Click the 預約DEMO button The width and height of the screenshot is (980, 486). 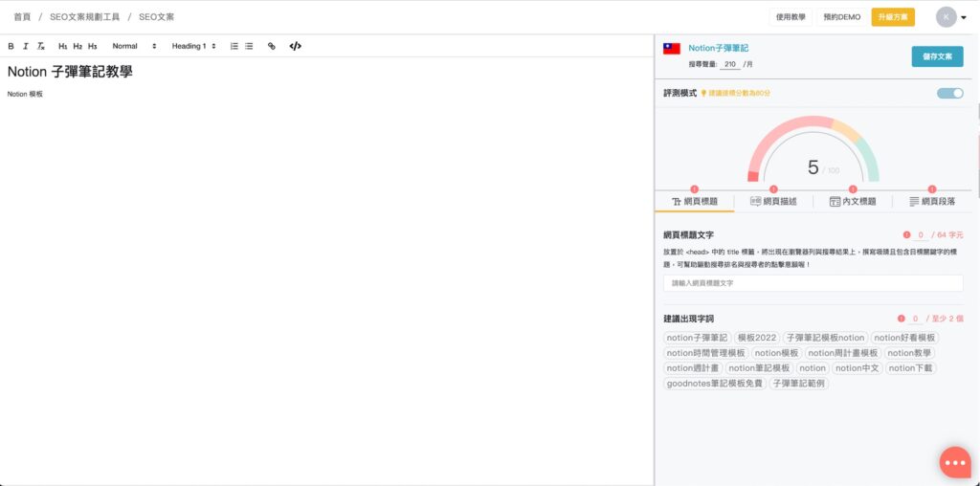[x=842, y=17]
